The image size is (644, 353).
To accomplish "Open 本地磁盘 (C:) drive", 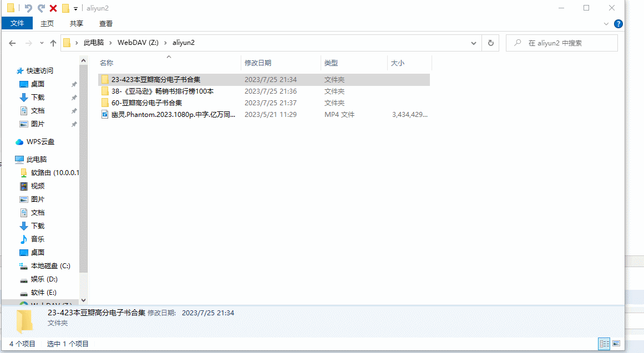I will click(x=50, y=265).
